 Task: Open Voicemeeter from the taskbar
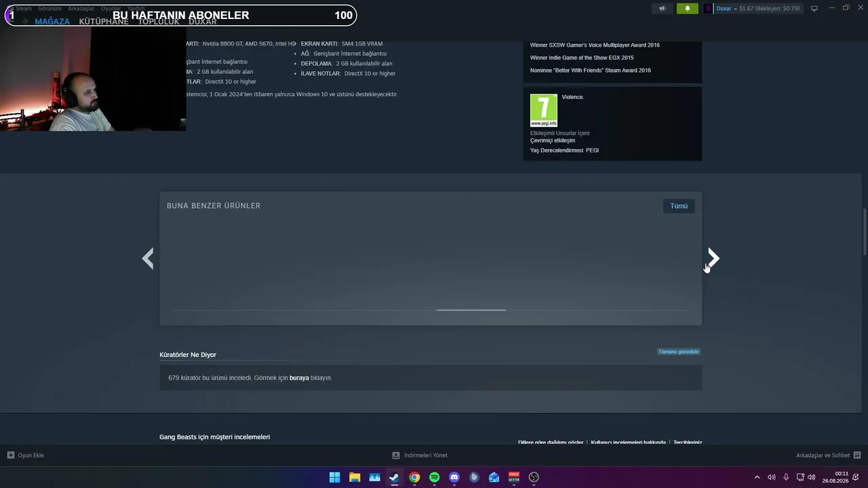514,477
